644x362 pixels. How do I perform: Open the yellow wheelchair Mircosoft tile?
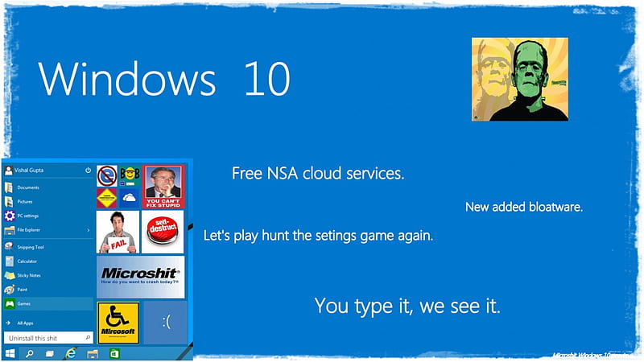[118, 323]
